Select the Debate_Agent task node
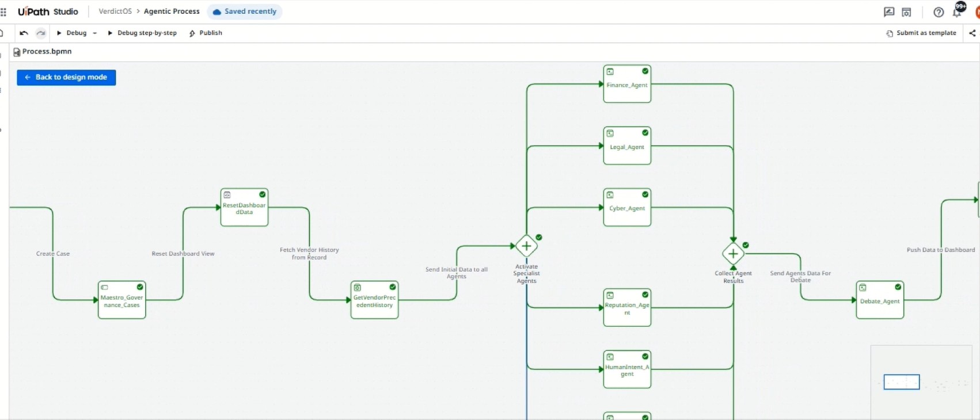Viewport: 980px width, 420px height. [880, 300]
